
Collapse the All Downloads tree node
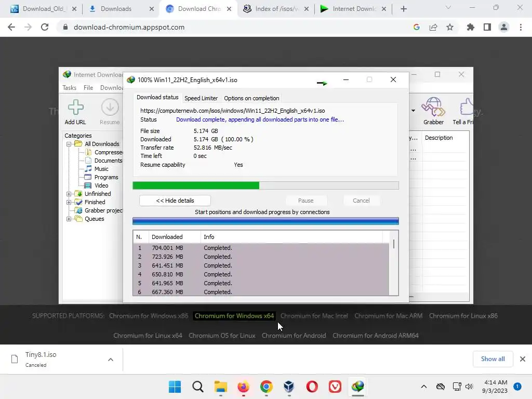69,144
